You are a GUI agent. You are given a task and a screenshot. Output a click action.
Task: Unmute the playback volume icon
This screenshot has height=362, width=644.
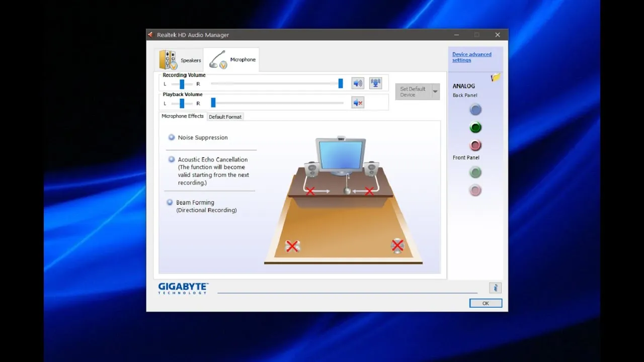358,103
